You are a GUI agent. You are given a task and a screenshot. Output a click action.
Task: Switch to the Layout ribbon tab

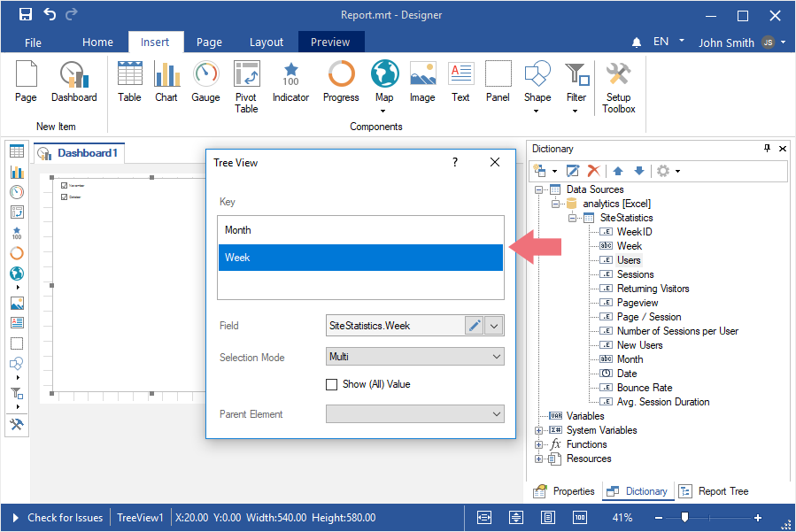[x=266, y=42]
